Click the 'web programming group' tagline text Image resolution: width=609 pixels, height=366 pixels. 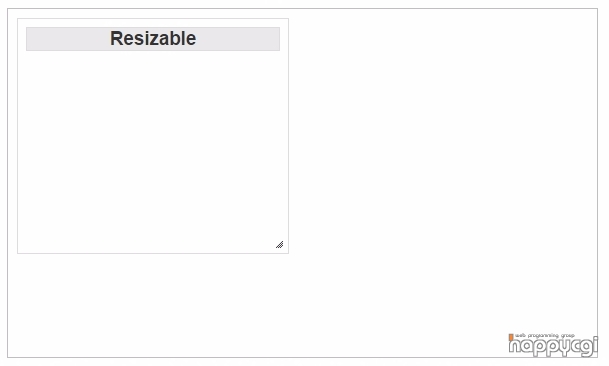pos(545,335)
